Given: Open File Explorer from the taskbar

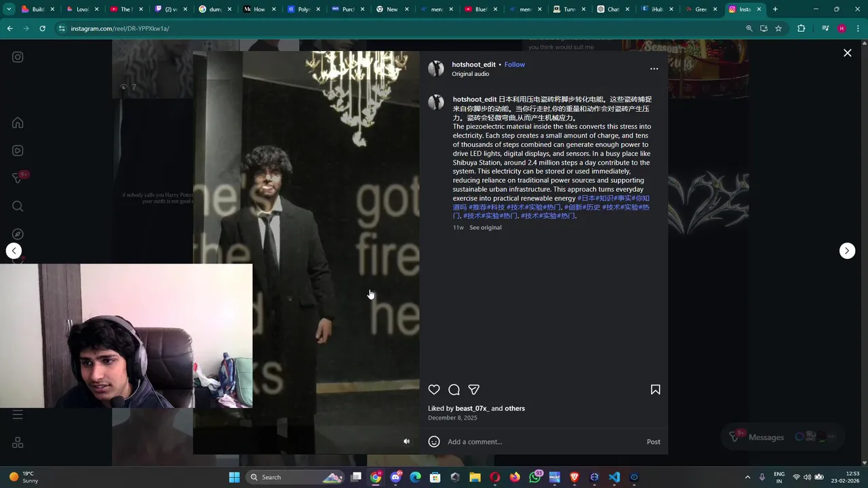Looking at the screenshot, I should coord(475,477).
